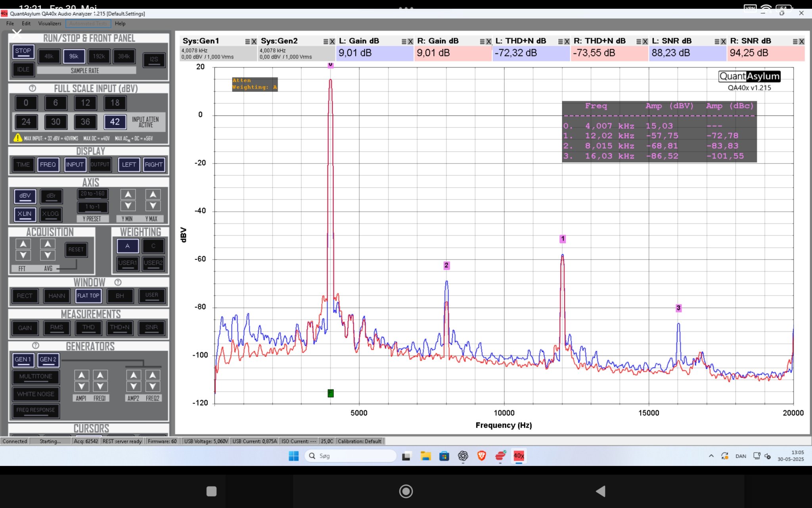This screenshot has height=508, width=812.
Task: Increase AMP1 generator amplitude
Action: pyautogui.click(x=81, y=375)
